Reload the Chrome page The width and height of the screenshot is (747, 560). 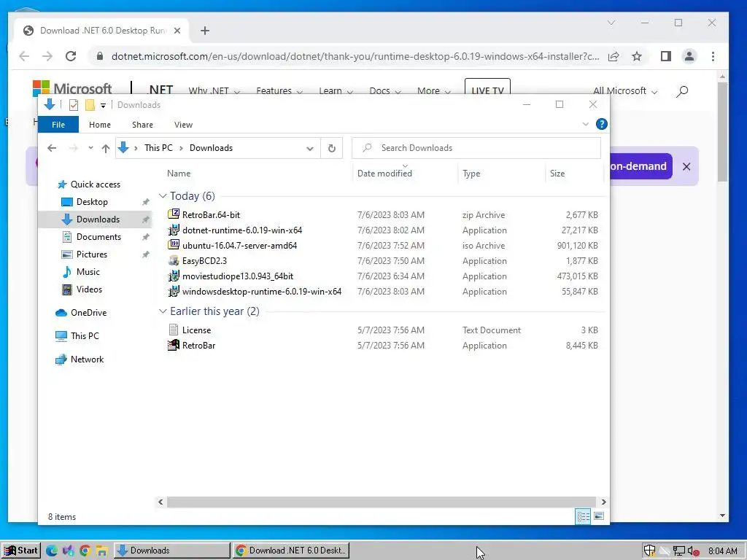[x=71, y=56]
